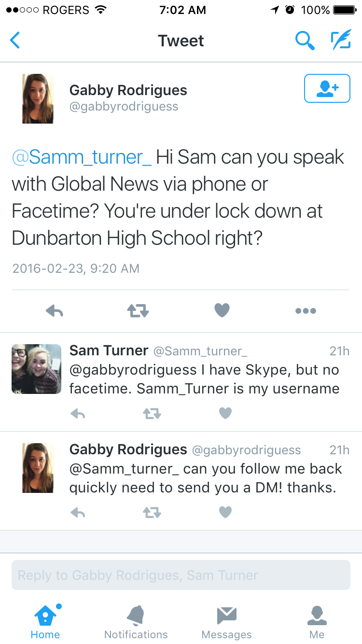Tap the reply text field

click(181, 575)
